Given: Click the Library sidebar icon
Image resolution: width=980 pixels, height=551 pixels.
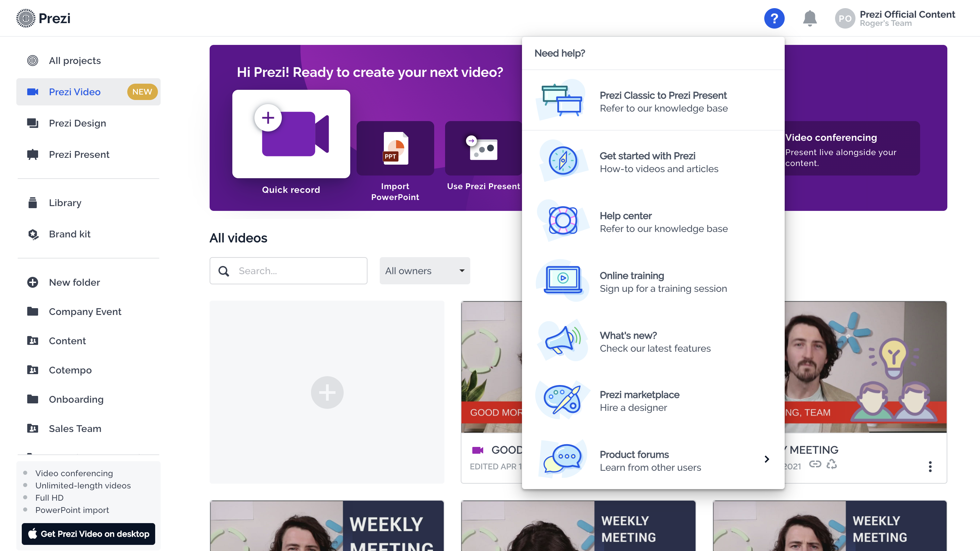Looking at the screenshot, I should point(33,203).
